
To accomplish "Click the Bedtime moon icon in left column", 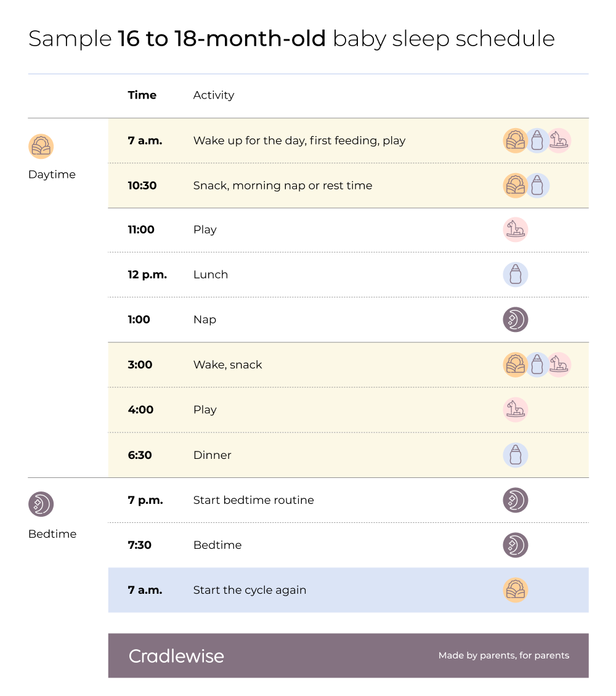I will [x=41, y=504].
